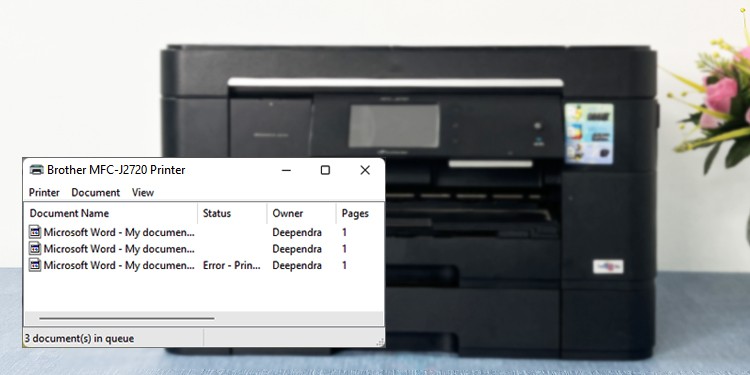Close the Brother MFC-J2720 Printer window
This screenshot has width=750, height=375.
pyautogui.click(x=365, y=170)
